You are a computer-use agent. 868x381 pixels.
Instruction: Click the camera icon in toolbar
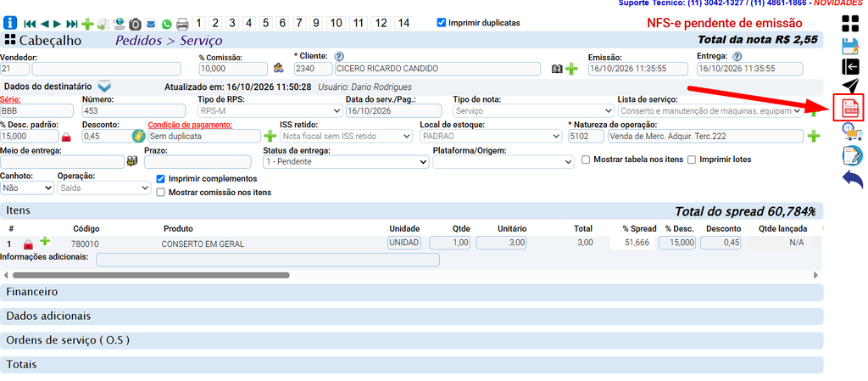pyautogui.click(x=135, y=24)
